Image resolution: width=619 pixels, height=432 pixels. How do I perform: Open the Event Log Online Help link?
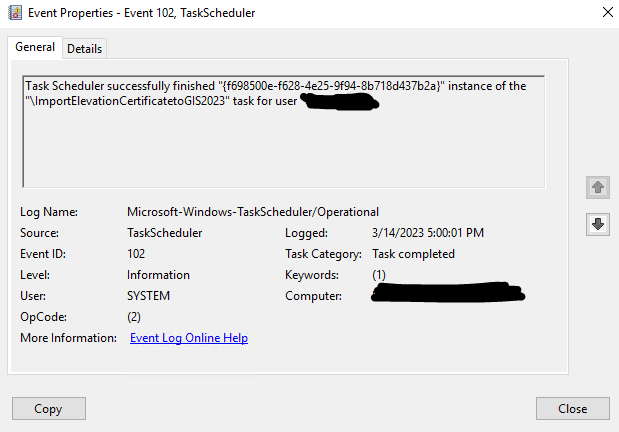pyautogui.click(x=189, y=338)
